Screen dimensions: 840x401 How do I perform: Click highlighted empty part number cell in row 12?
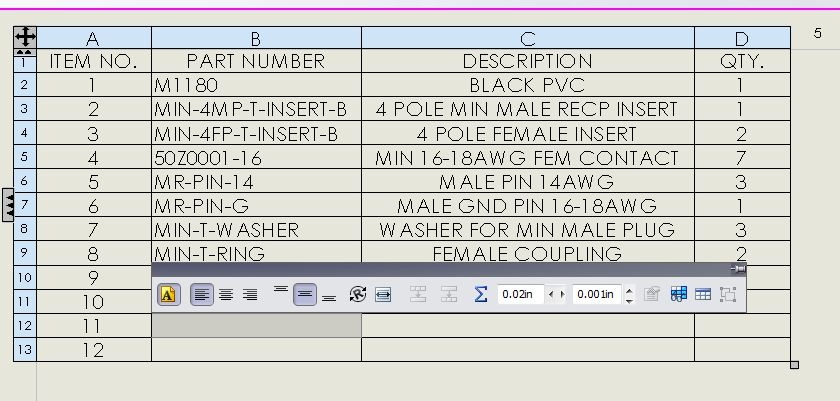pos(256,326)
